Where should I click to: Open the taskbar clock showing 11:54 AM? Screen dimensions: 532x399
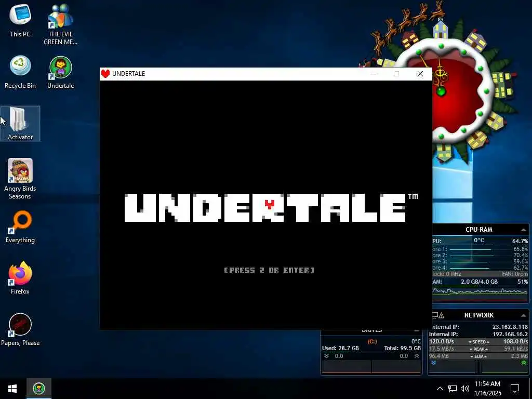pyautogui.click(x=487, y=389)
